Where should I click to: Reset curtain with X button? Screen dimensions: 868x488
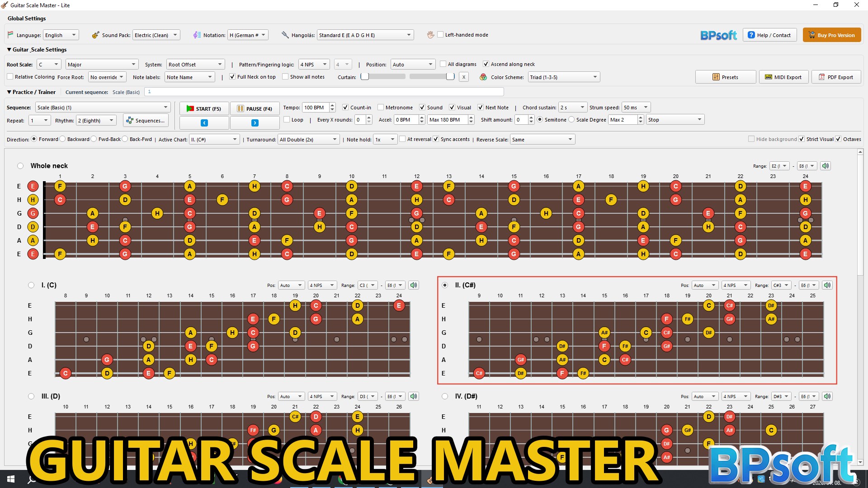click(x=464, y=77)
